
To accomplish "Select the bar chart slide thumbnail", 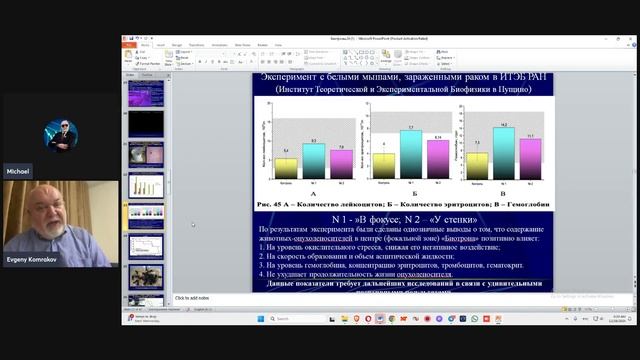I will tap(146, 185).
